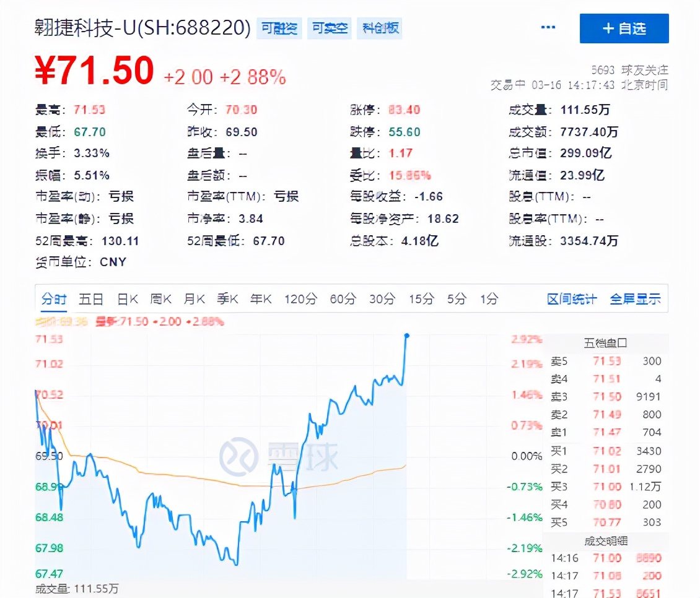This screenshot has width=700, height=598.
Task: Click the 成交量 111.55万 label below chart
Action: pos(77,589)
